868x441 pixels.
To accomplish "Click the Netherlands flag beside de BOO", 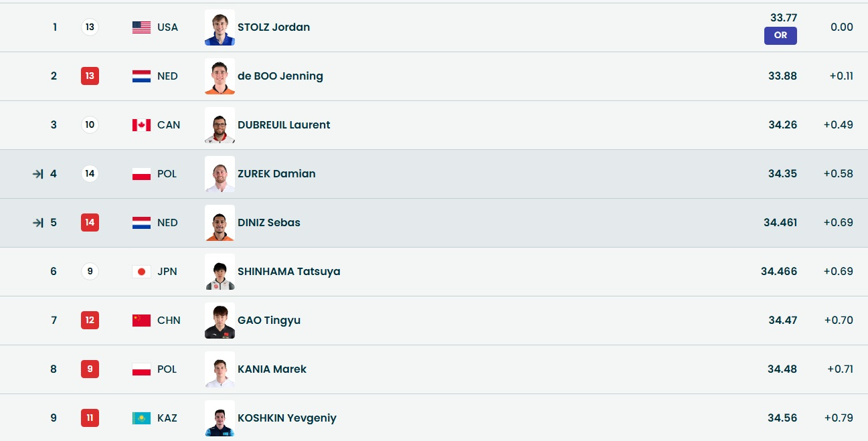I will coord(141,76).
